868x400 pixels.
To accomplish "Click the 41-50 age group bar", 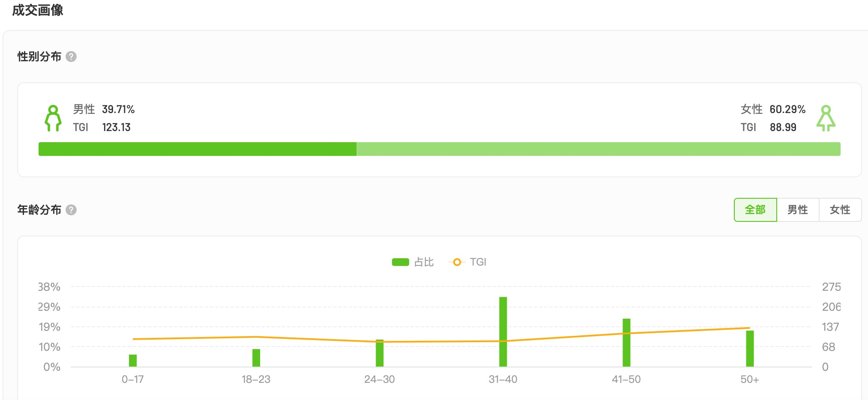I will [x=626, y=343].
